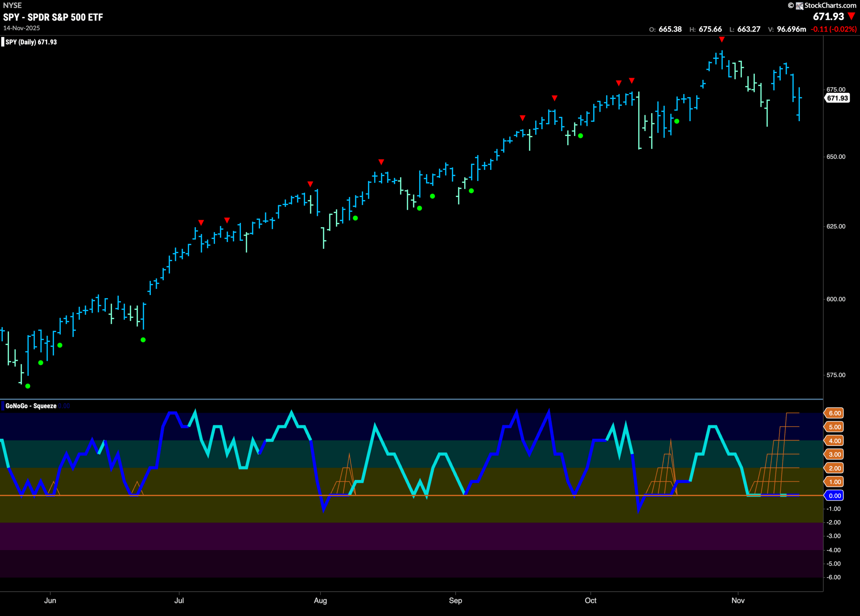Click the Nov label on the time axis
Screen dimensions: 860x616
pos(738,601)
